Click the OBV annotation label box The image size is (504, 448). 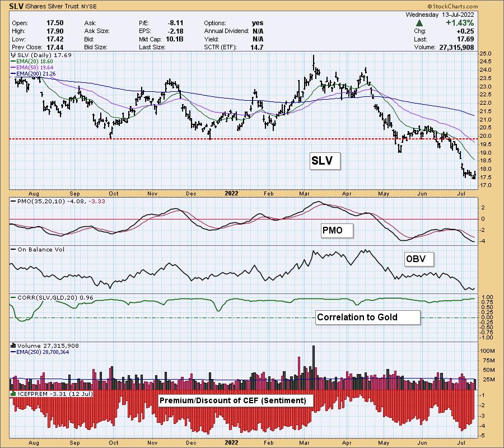click(x=419, y=258)
